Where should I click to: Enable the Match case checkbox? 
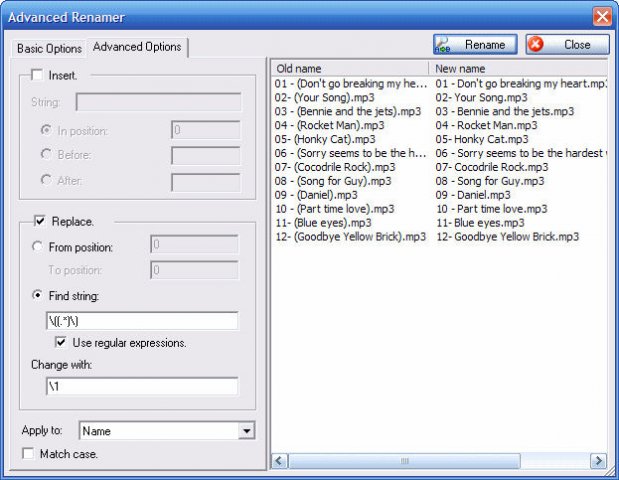pos(28,454)
